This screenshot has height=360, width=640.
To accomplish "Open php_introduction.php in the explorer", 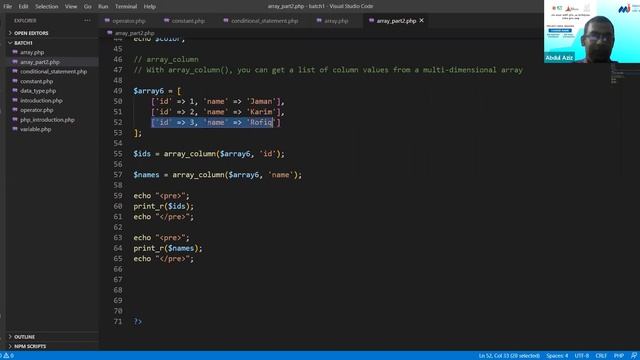I will (x=47, y=120).
